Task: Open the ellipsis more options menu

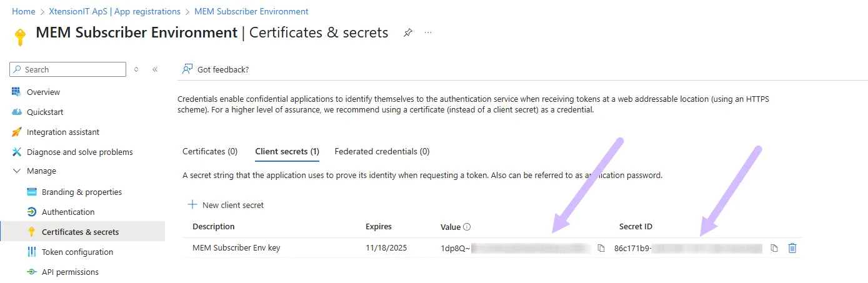Action: [x=428, y=32]
